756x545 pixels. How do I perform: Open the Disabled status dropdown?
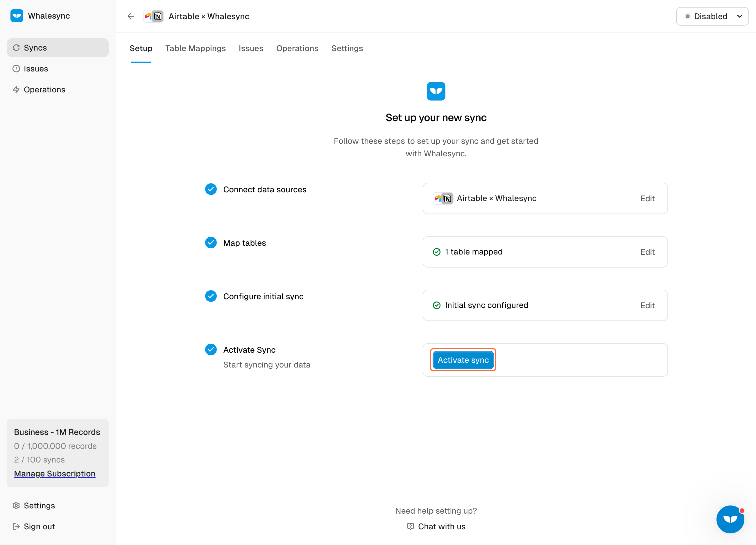[x=712, y=16]
